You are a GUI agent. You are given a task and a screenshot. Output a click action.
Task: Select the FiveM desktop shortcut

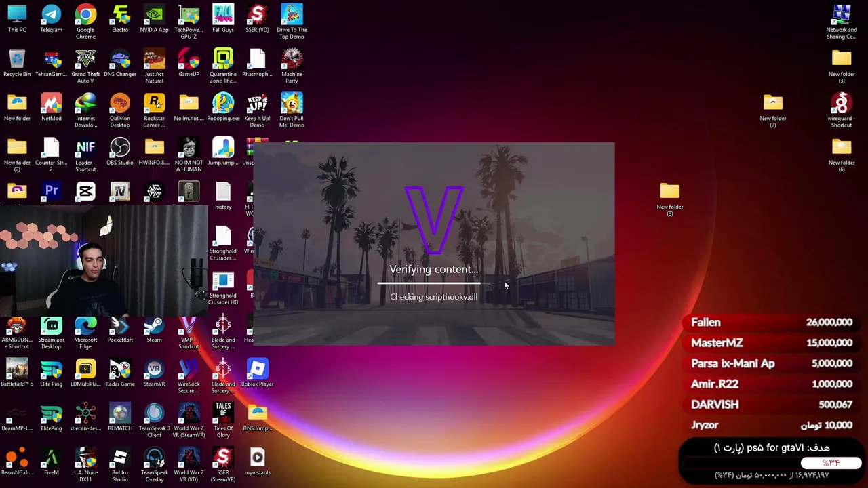tap(52, 461)
